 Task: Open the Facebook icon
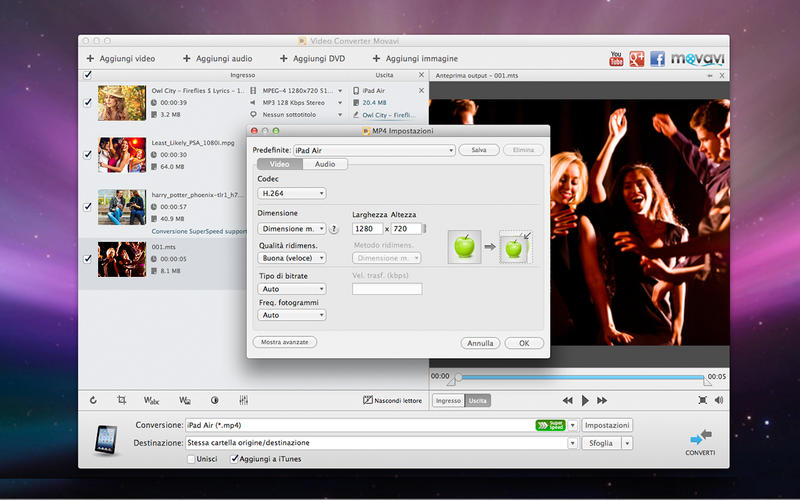tap(657, 59)
